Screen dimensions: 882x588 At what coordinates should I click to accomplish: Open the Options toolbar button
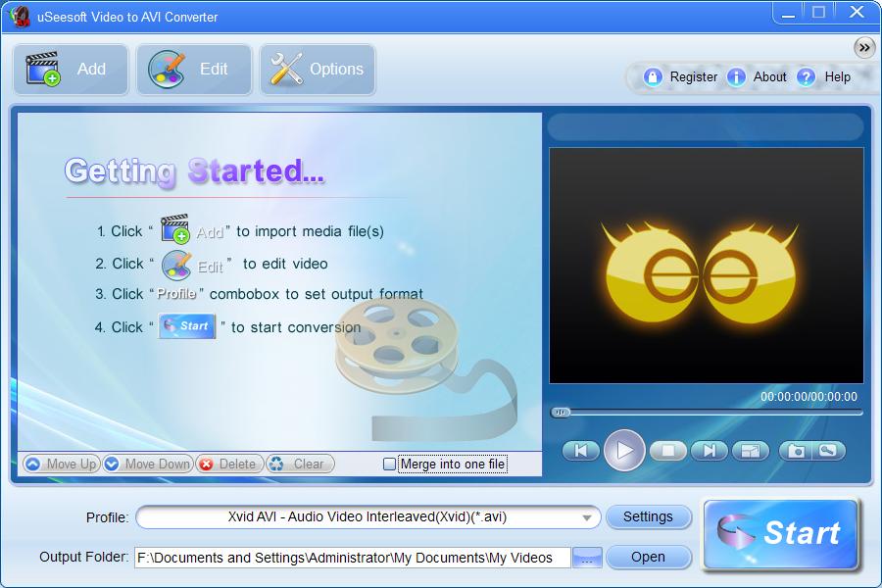318,70
